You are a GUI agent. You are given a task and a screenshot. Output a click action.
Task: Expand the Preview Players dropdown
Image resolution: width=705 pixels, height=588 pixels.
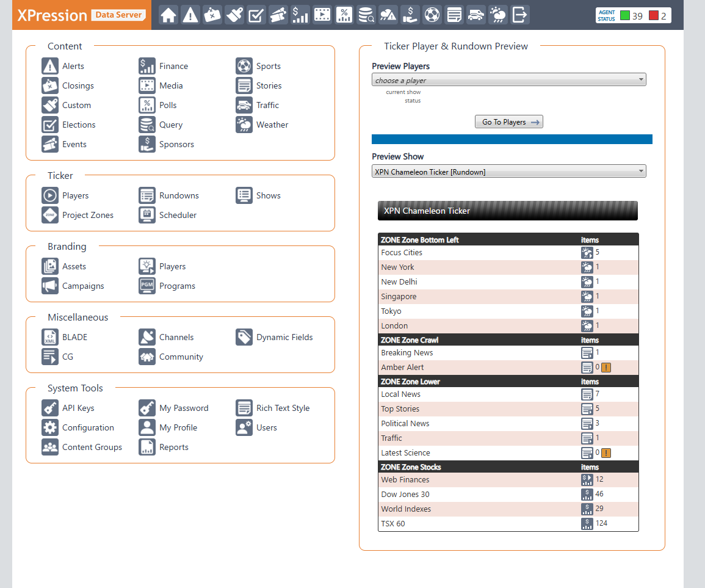pos(508,80)
